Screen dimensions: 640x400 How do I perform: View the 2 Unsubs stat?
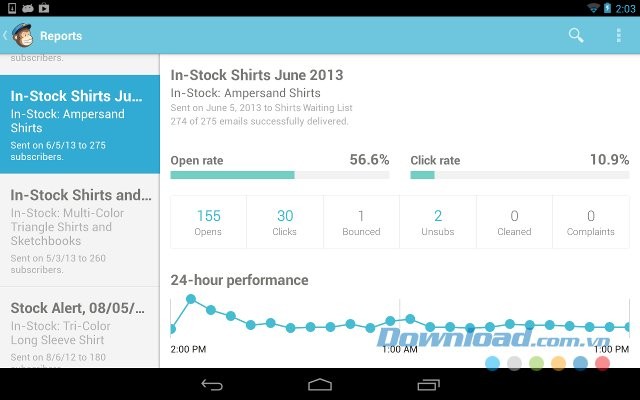click(x=438, y=222)
